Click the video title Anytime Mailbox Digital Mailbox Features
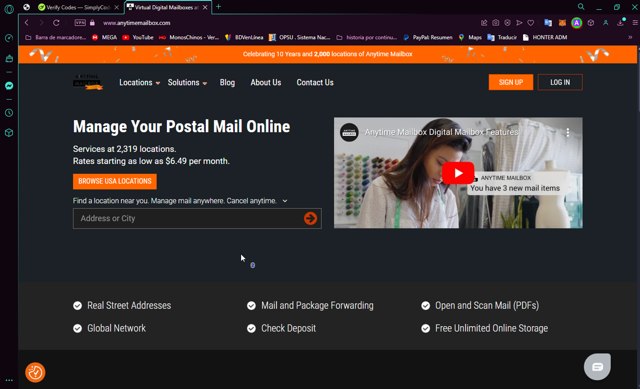Screen dimensions: 640x389 [441, 132]
